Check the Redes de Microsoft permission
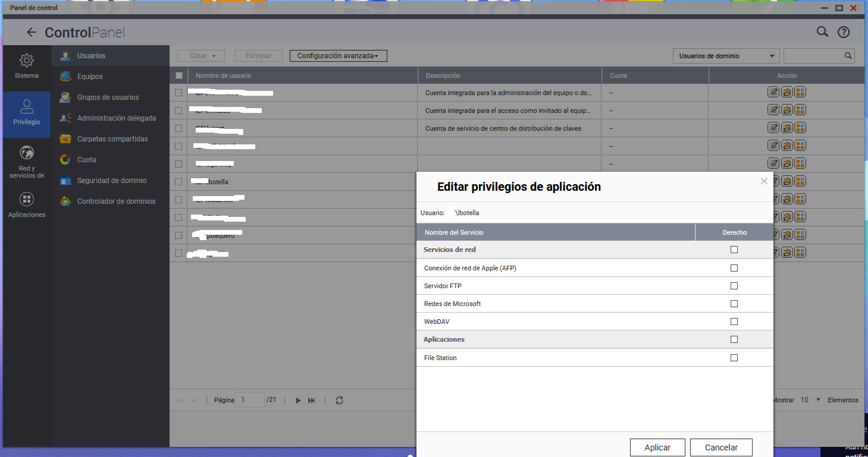 click(x=734, y=304)
